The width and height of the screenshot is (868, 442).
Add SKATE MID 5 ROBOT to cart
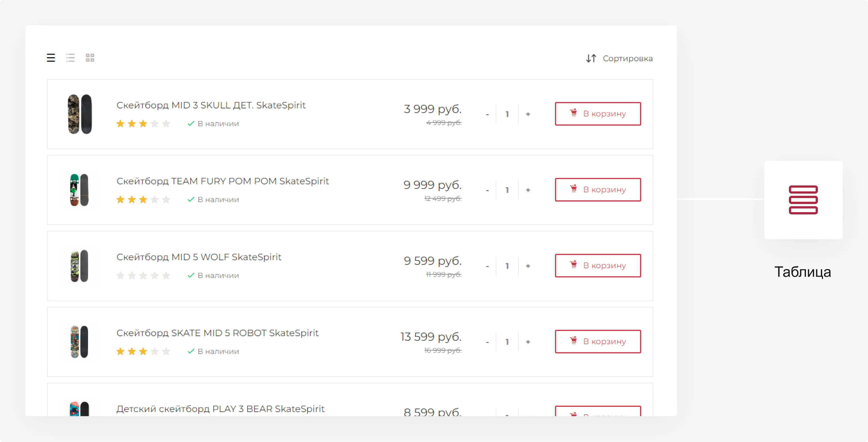(x=598, y=341)
